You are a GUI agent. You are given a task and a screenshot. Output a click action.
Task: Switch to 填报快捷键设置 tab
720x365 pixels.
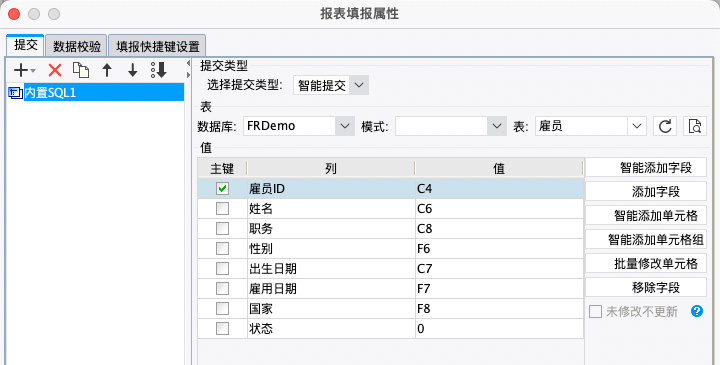coord(158,46)
